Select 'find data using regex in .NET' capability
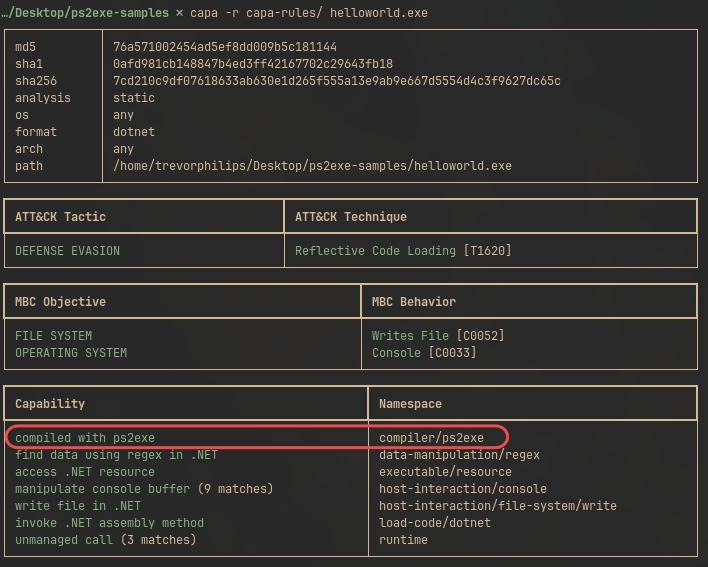The width and height of the screenshot is (708, 567). pos(116,455)
